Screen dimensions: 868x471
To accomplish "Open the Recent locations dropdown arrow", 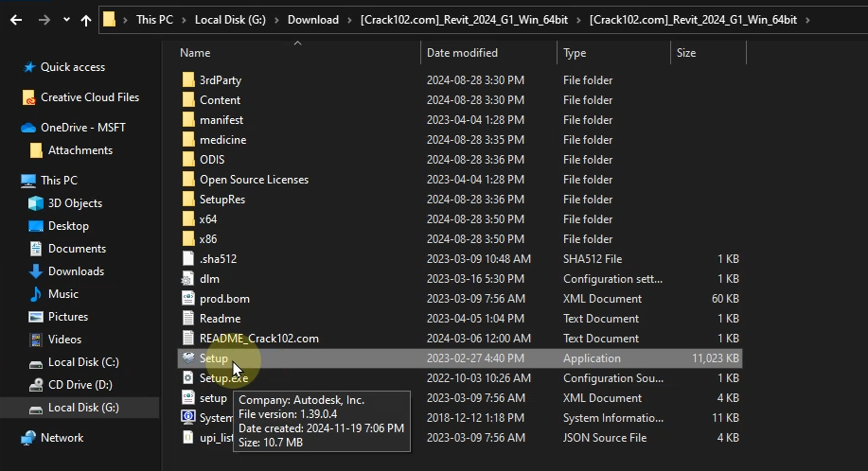I will point(65,20).
